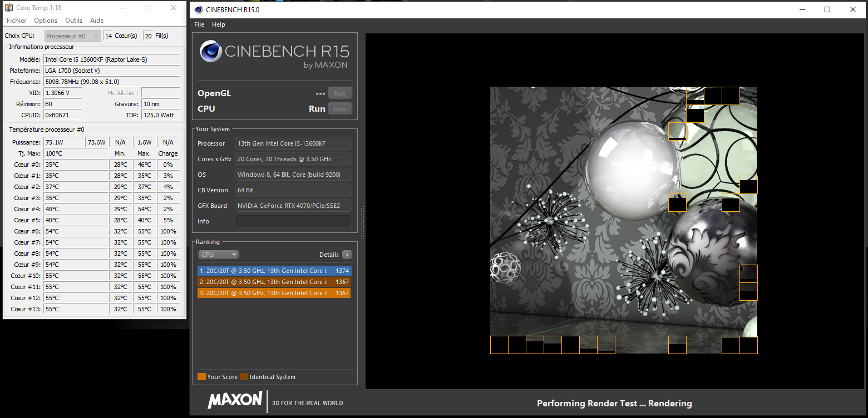This screenshot has height=418, width=868.
Task: Open the Aide menu in Core Temp
Action: [97, 21]
